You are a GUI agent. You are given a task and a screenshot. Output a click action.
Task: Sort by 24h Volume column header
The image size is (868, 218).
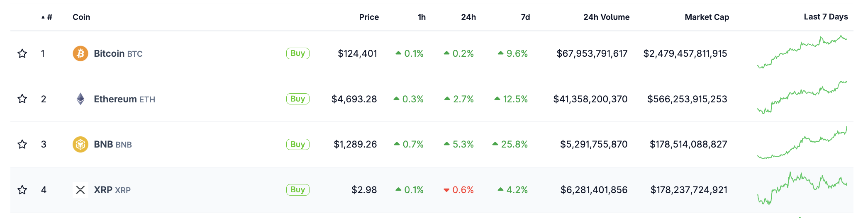coord(606,17)
